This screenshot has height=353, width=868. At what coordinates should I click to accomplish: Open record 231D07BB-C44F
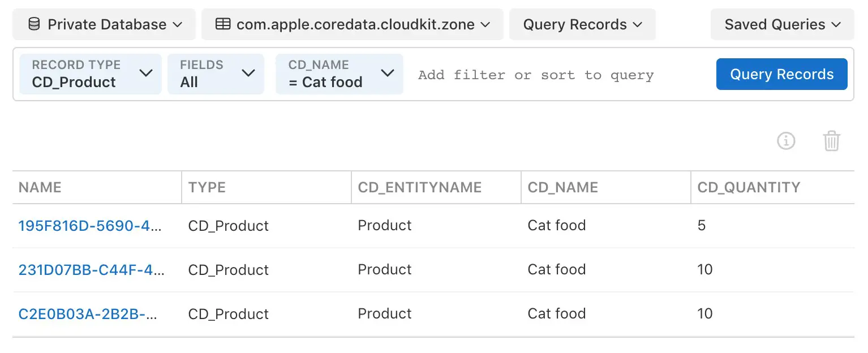(91, 270)
